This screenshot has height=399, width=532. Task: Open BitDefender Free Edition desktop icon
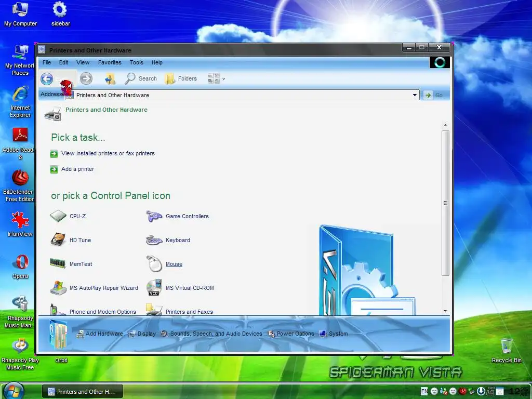[x=19, y=186]
